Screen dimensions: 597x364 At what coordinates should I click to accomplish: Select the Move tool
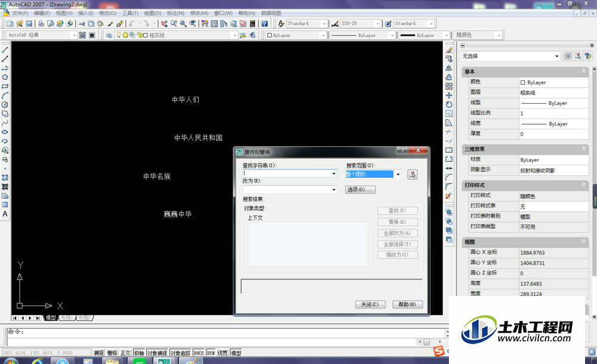449,95
